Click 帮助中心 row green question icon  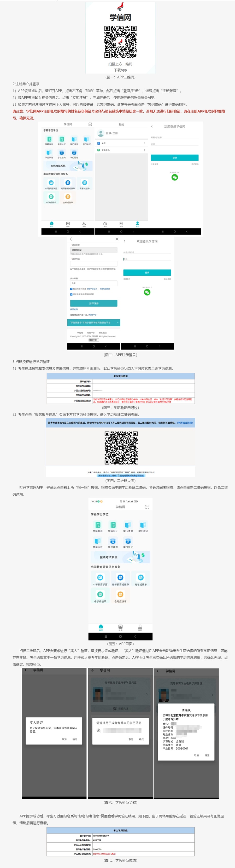click(x=98, y=150)
